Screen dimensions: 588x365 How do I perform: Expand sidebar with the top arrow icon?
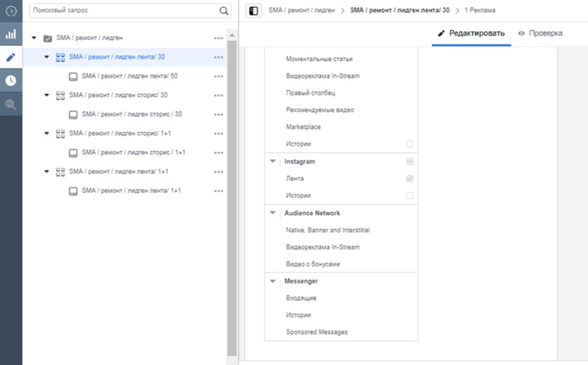(x=11, y=11)
